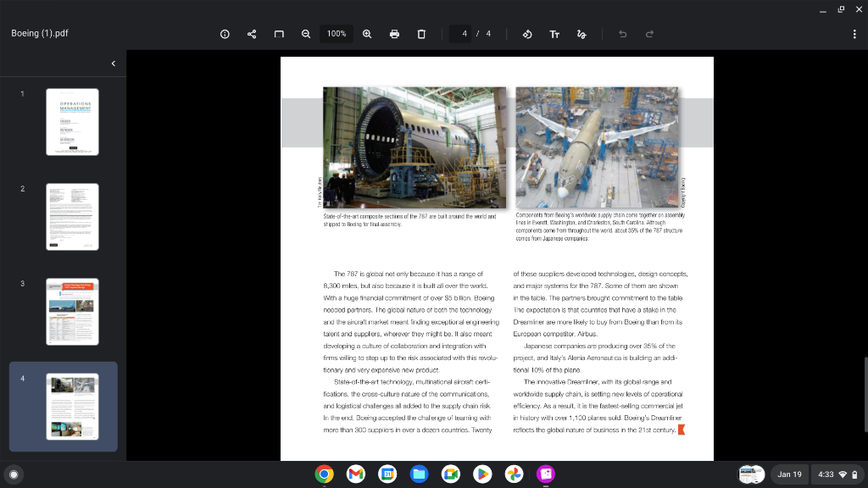Open page 1 thumbnail
Image resolution: width=868 pixels, height=488 pixels.
coord(72,122)
